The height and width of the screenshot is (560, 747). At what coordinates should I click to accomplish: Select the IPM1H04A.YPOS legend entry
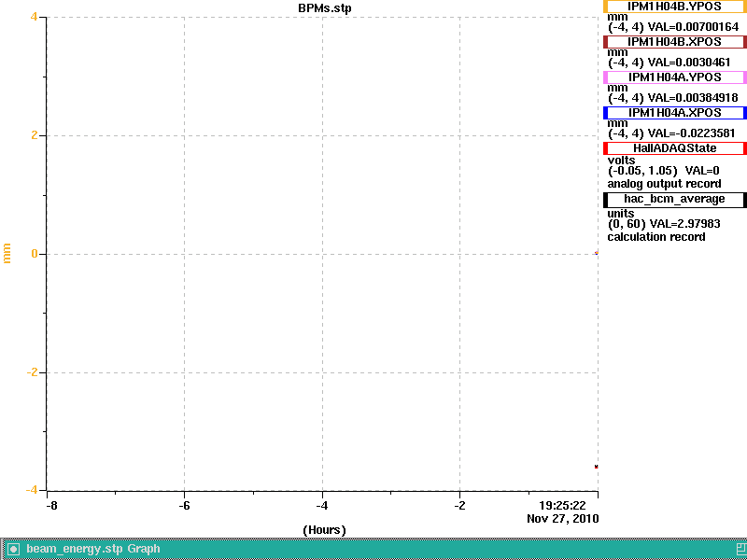click(x=674, y=77)
